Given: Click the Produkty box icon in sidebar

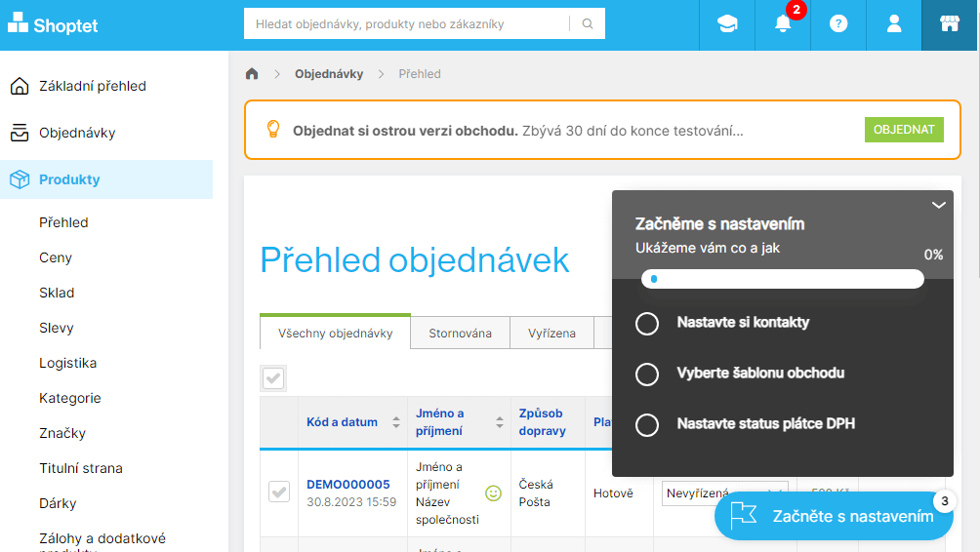Looking at the screenshot, I should (x=20, y=179).
